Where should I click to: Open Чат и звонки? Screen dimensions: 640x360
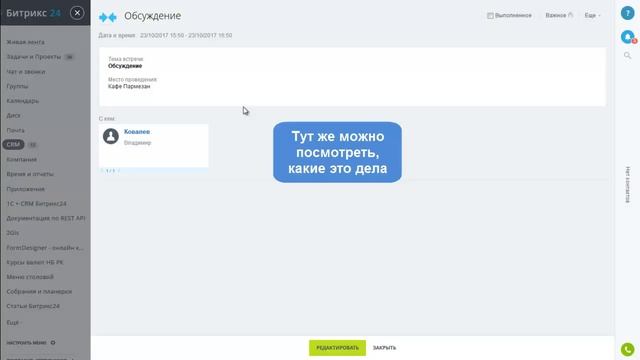[26, 71]
